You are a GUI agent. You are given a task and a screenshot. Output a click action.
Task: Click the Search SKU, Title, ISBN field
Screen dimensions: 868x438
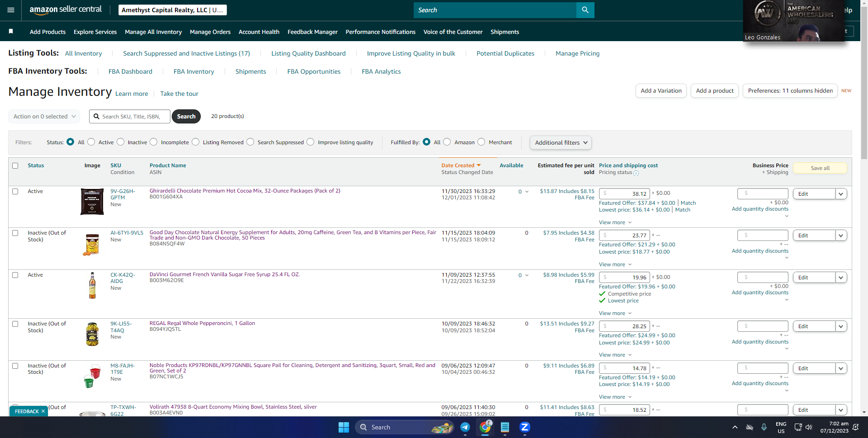click(130, 116)
